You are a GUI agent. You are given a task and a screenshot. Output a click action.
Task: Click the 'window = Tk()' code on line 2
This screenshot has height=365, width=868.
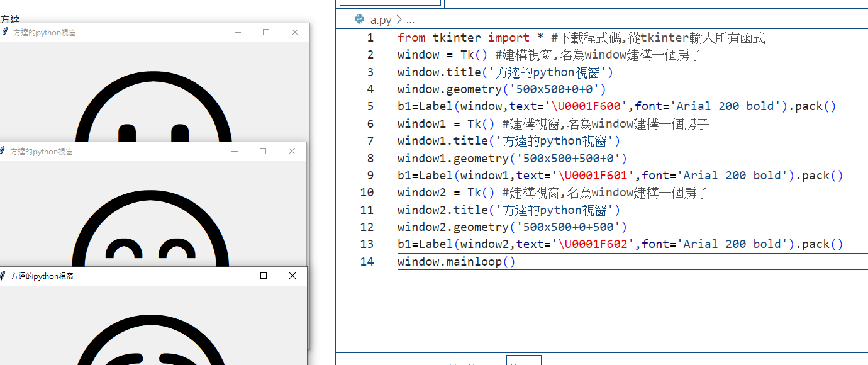pyautogui.click(x=443, y=55)
